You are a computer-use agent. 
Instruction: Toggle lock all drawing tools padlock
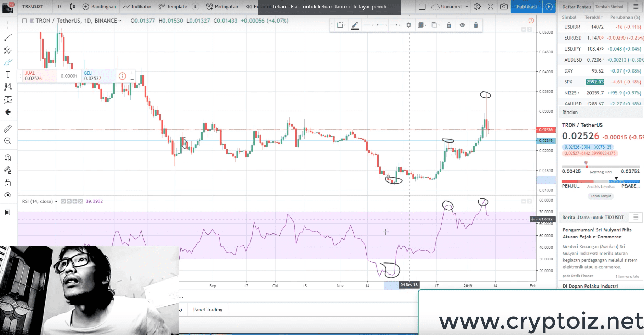click(8, 183)
